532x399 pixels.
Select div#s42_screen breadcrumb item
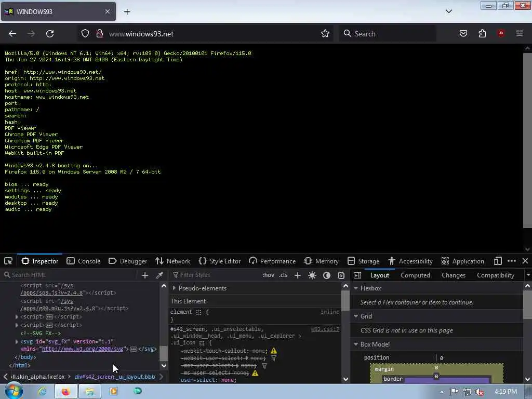(115, 377)
